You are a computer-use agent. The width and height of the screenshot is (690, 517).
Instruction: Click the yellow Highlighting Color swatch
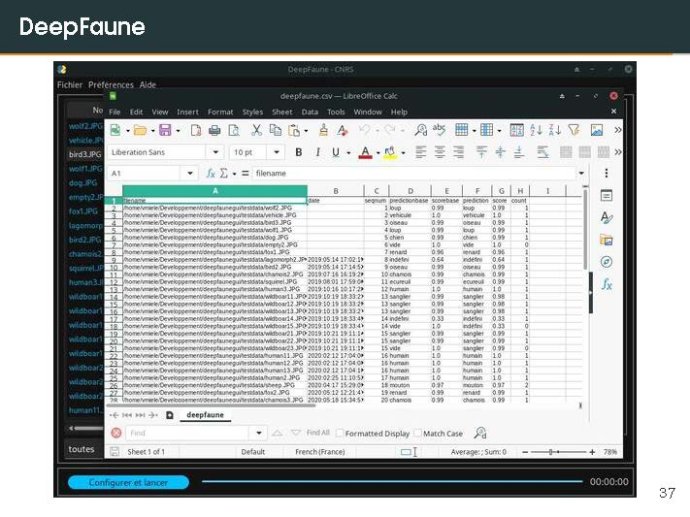point(390,152)
